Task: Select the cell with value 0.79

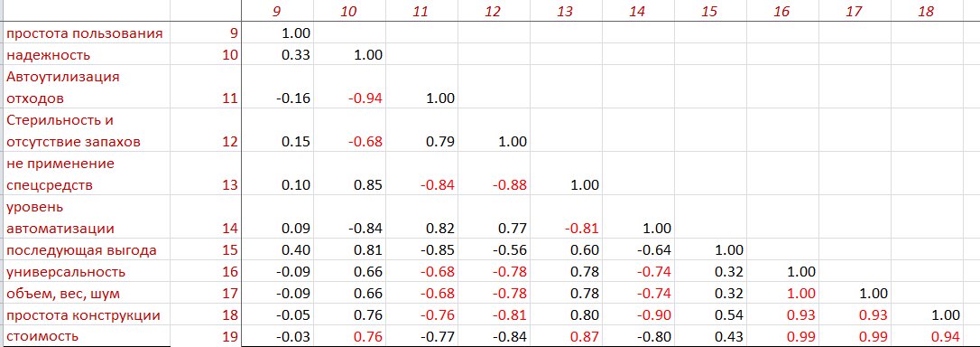Action: pos(422,130)
